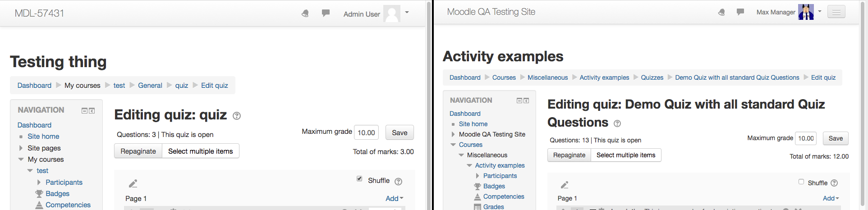Screen dimensions: 868x210
Task: Hide Navigation block in Testing thing window
Action: tap(84, 111)
